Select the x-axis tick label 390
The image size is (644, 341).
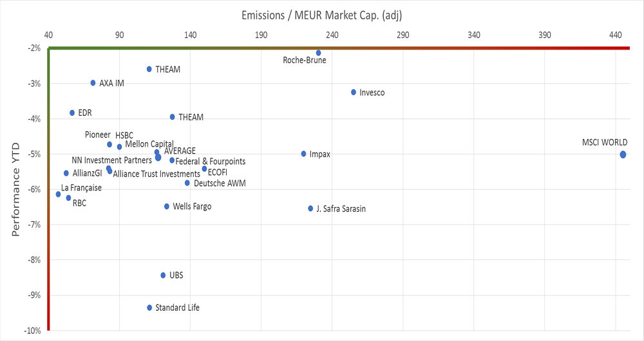(545, 35)
